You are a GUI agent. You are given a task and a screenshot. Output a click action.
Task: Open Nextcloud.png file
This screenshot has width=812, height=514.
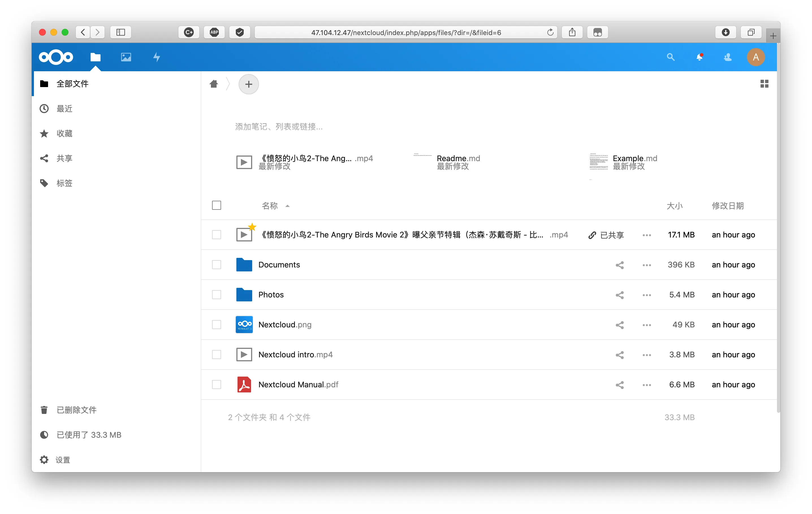285,325
